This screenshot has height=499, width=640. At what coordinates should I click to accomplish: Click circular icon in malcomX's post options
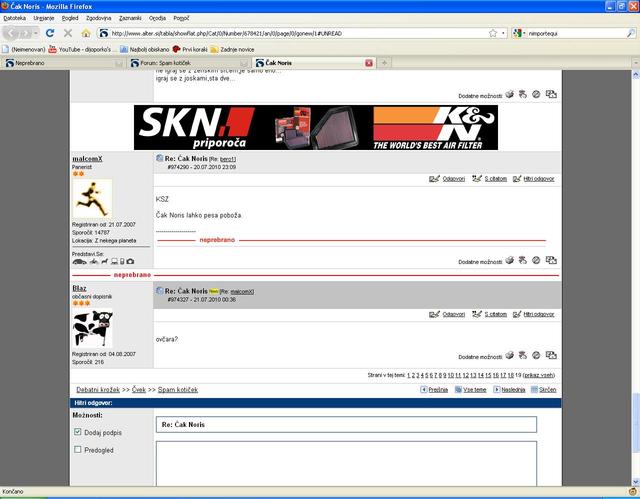(x=536, y=260)
